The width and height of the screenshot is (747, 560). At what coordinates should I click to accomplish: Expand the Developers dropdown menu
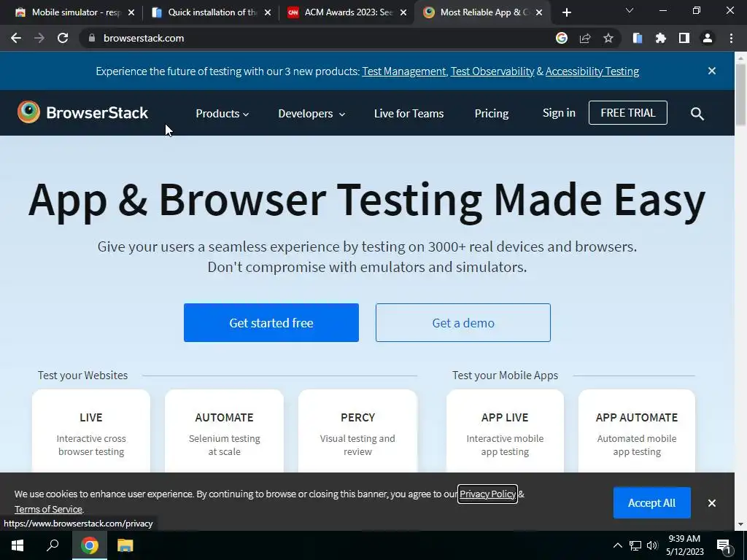click(311, 113)
